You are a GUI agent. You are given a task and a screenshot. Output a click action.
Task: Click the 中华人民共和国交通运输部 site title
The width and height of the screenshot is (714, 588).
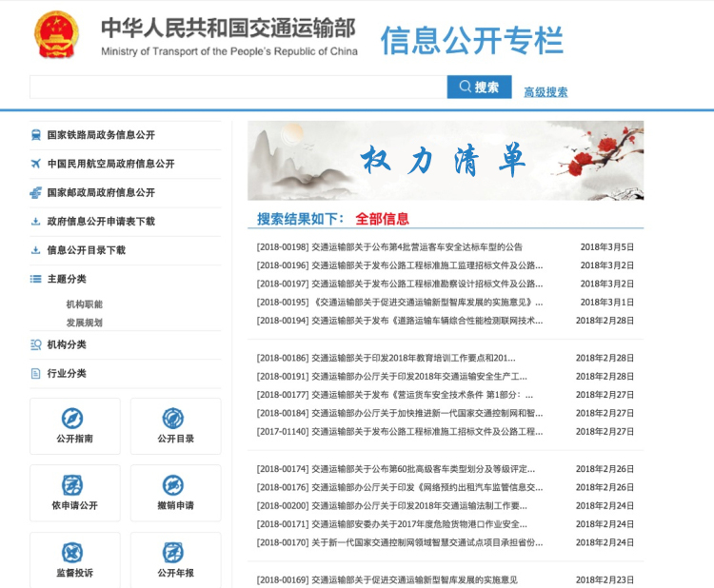[228, 28]
